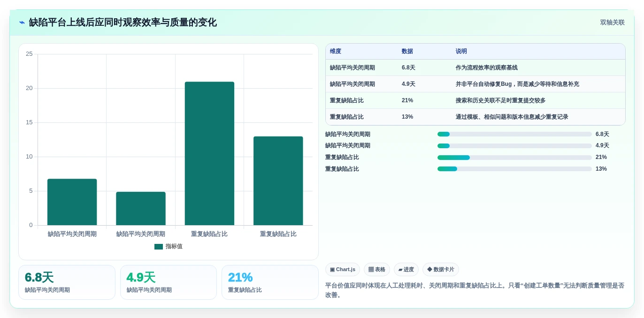Viewport: 644px width, 318px height.
Task: Click the y-axis label 25
Action: 29,54
